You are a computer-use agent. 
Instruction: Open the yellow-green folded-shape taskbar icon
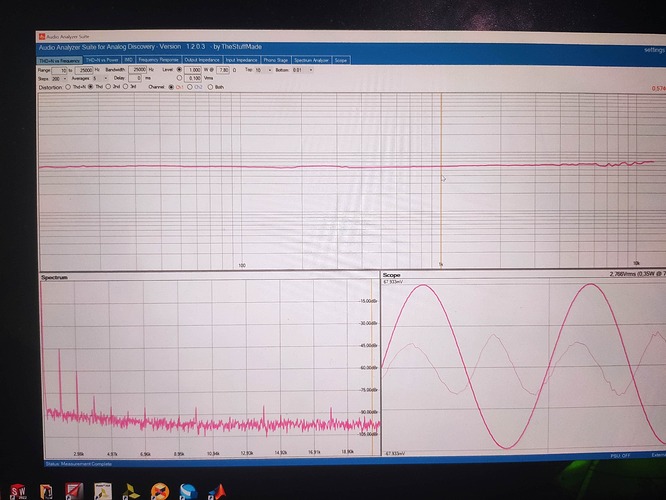(x=131, y=490)
